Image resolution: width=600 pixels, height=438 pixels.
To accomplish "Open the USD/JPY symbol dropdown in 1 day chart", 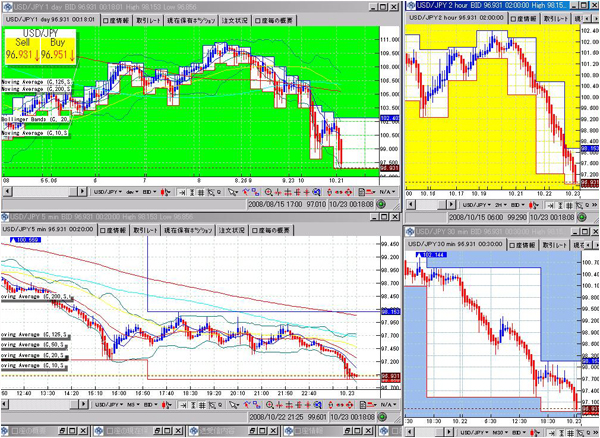I will click(108, 192).
